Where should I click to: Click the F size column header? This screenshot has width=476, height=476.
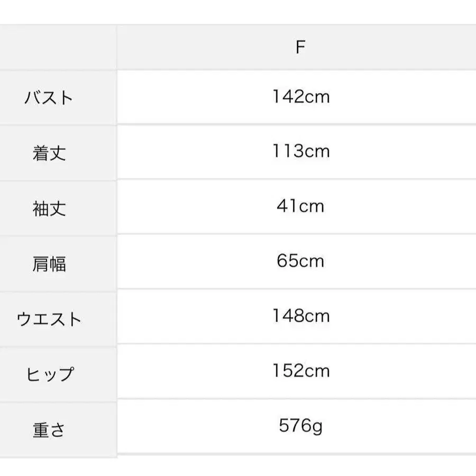[x=300, y=48]
